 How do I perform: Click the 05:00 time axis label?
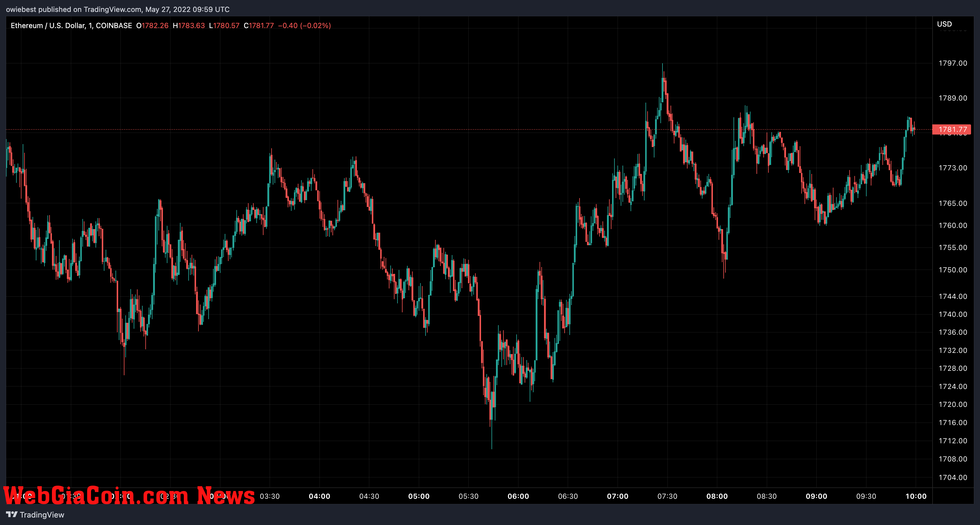point(419,496)
